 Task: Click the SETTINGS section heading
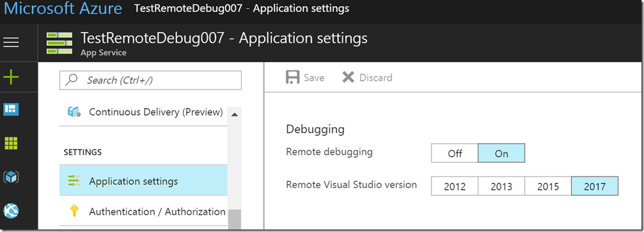click(82, 152)
